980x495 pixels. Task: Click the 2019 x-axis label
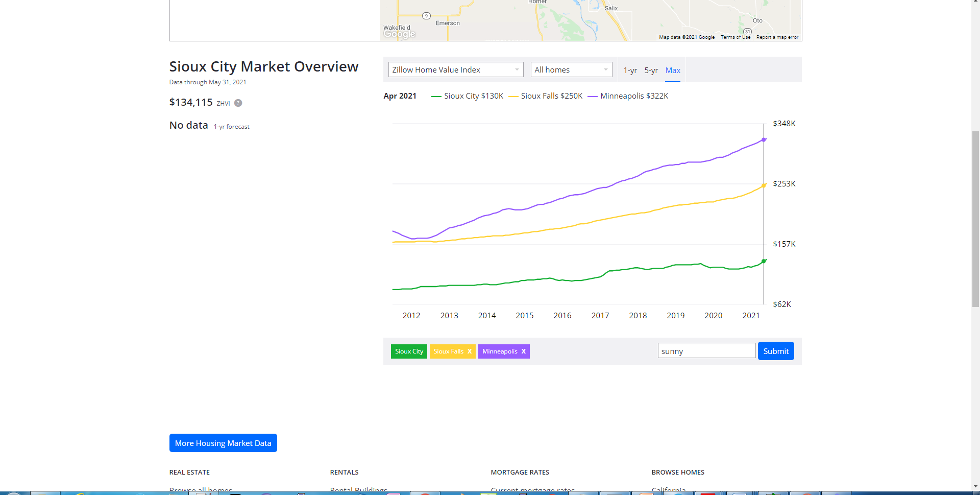coord(676,316)
